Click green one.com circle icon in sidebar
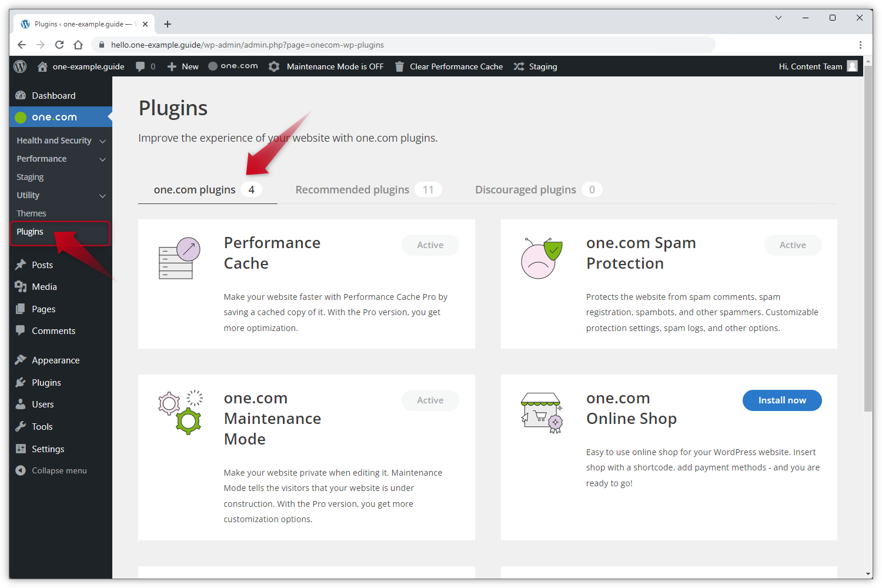882x588 pixels. (x=21, y=117)
